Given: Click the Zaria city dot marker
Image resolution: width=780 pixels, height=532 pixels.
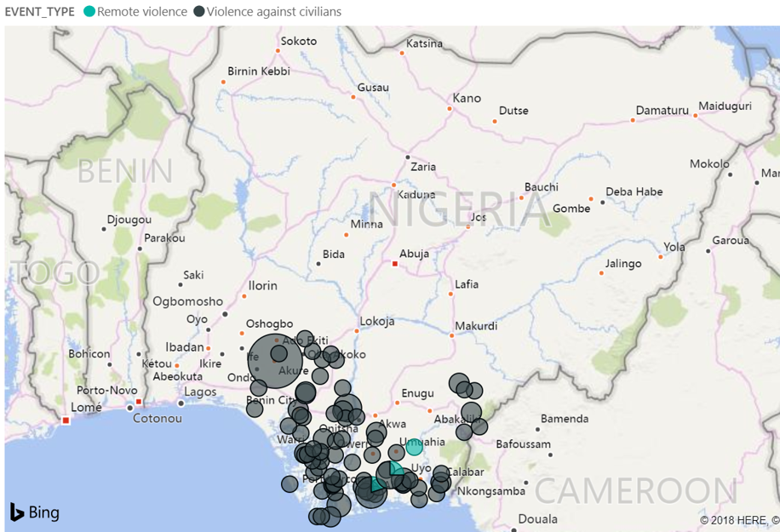Looking at the screenshot, I should tap(408, 157).
